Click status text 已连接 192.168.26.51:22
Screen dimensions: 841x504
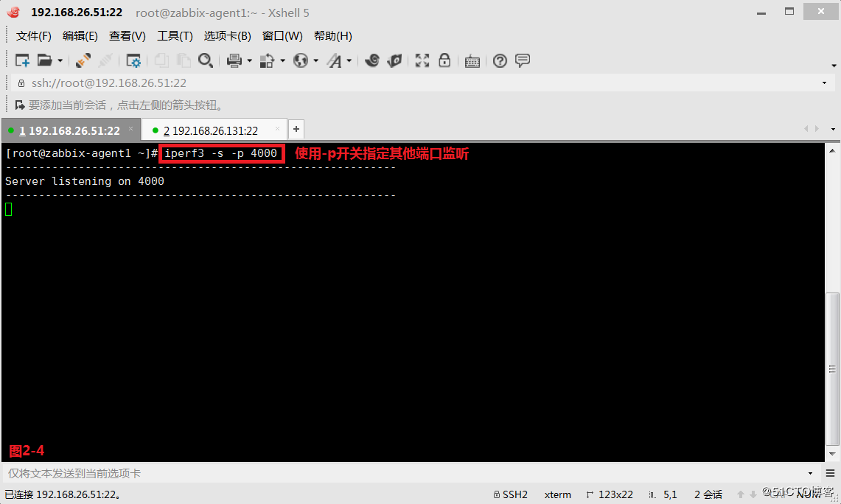[x=62, y=494]
